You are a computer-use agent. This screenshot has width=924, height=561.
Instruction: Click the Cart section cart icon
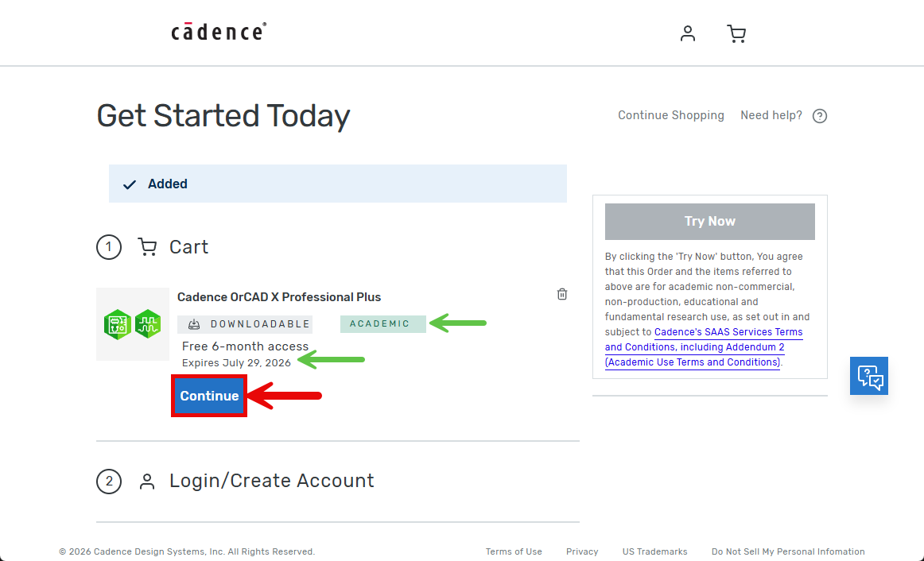click(x=147, y=247)
